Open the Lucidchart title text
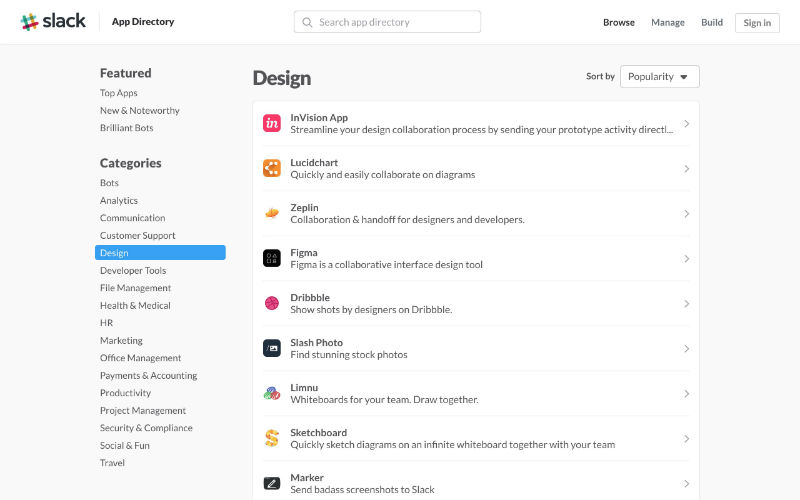The width and height of the screenshot is (800, 500). (314, 162)
